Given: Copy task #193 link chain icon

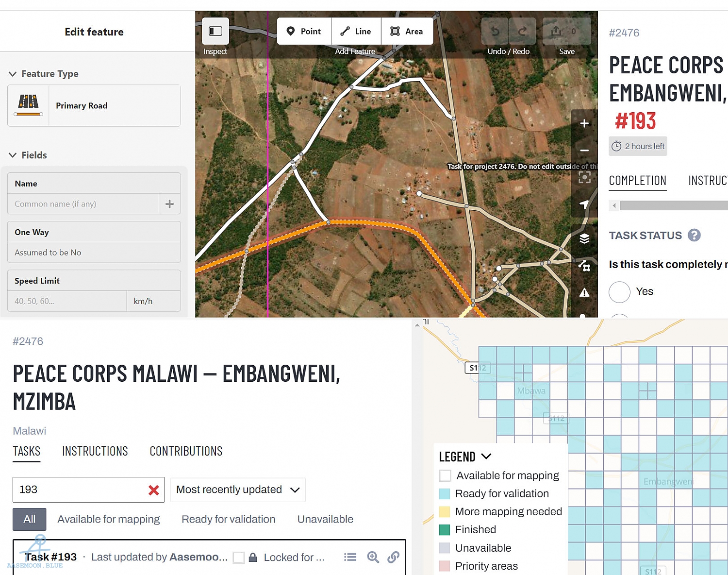Looking at the screenshot, I should click(394, 557).
